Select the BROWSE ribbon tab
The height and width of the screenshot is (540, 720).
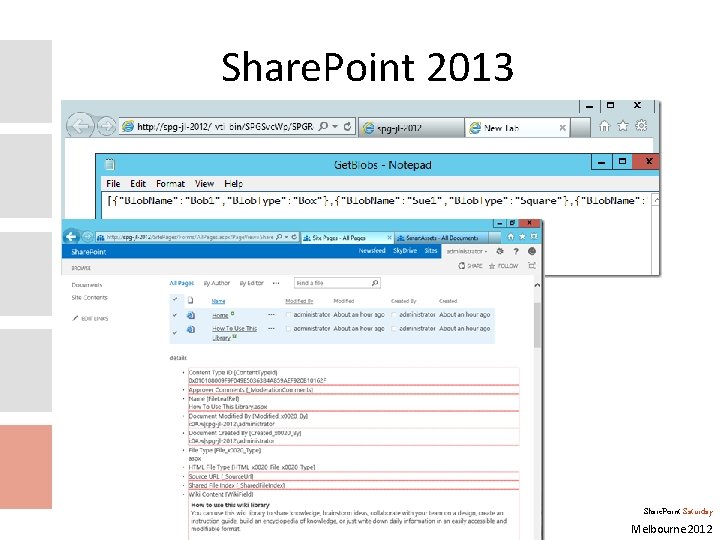(x=81, y=268)
